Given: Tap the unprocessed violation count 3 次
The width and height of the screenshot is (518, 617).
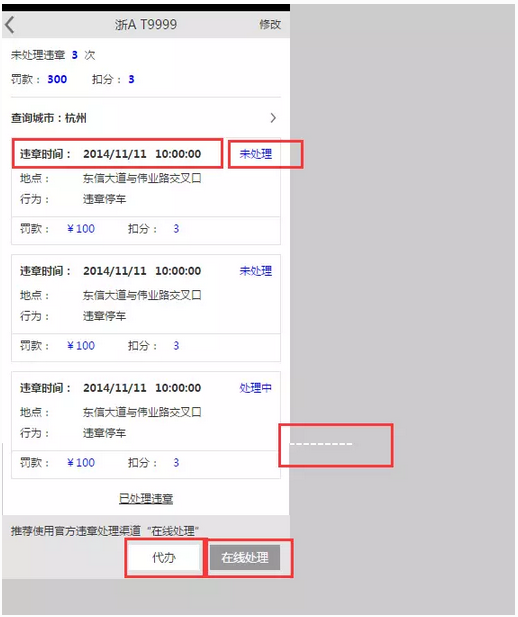Looking at the screenshot, I should click(x=83, y=55).
